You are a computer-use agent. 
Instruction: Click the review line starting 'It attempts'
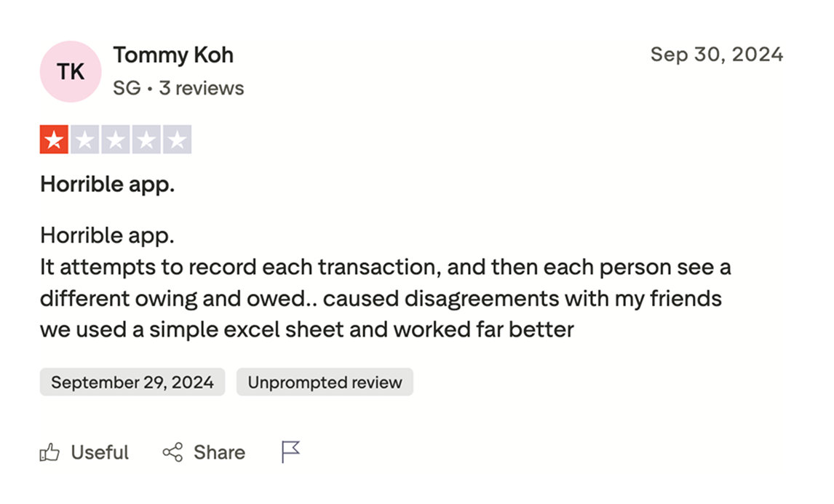pyautogui.click(x=385, y=268)
